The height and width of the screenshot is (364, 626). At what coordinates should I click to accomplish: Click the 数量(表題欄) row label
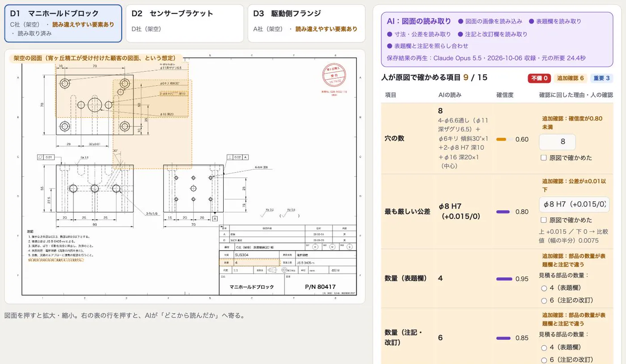[406, 278]
